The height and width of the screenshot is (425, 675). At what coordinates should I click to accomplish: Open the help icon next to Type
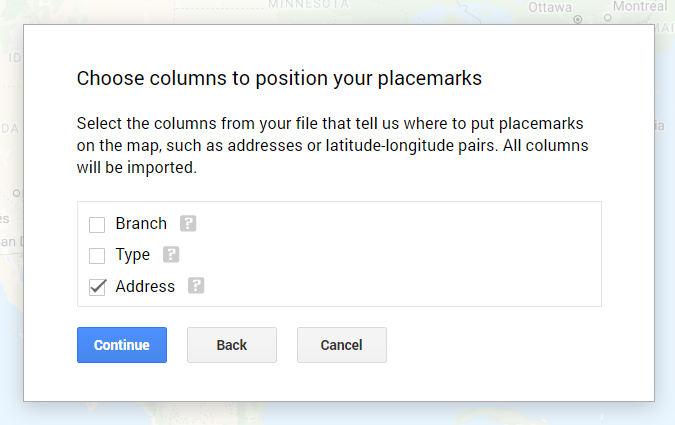pos(171,254)
